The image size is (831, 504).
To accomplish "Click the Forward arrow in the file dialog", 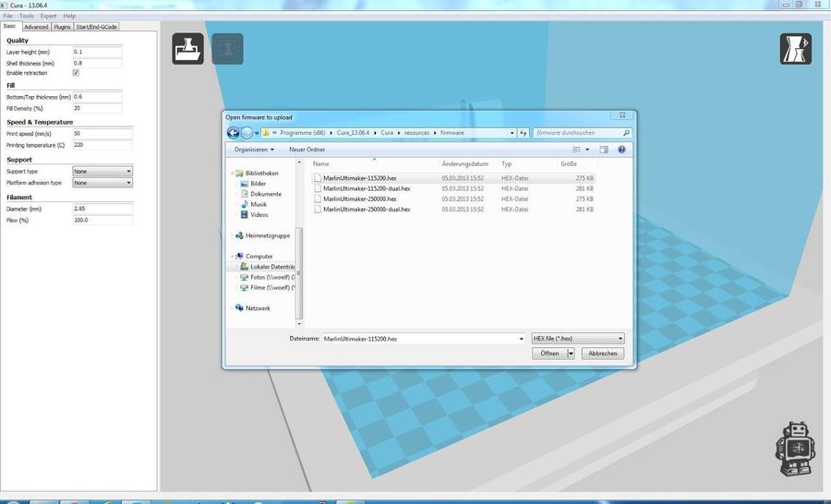I will coord(247,133).
